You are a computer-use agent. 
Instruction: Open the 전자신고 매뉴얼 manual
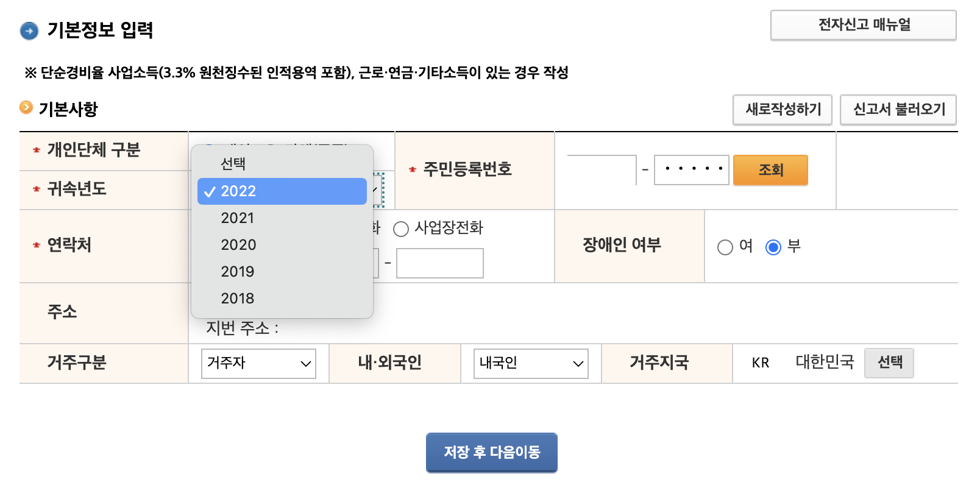(863, 25)
